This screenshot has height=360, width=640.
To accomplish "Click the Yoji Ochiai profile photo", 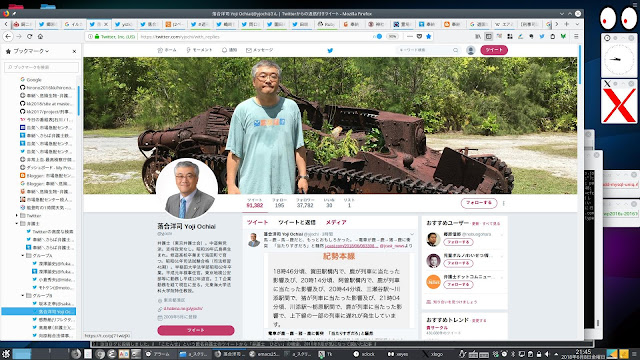I will (x=187, y=189).
